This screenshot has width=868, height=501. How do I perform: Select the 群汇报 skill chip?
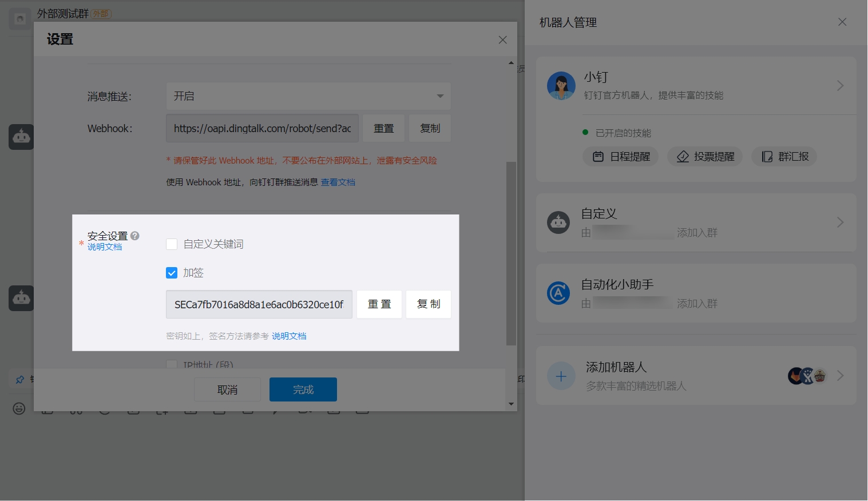[x=784, y=157]
